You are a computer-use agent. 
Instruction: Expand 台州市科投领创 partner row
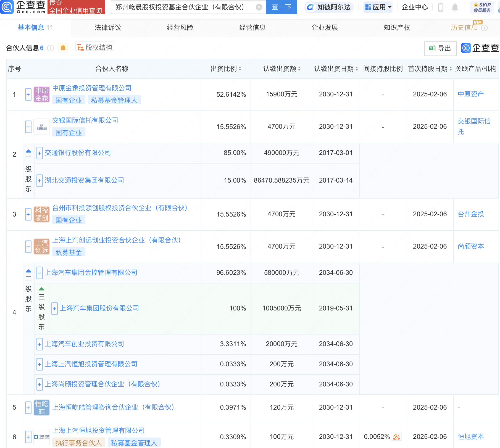point(28,214)
